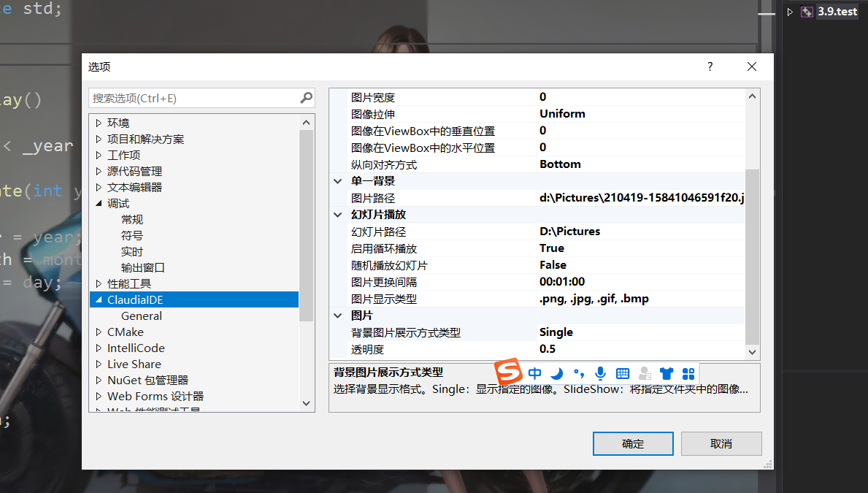The width and height of the screenshot is (868, 493).
Task: Collapse the 幻灯片播放 section
Action: [337, 214]
